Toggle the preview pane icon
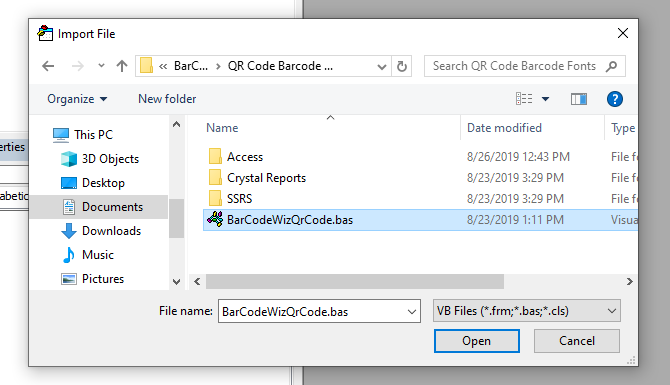Viewport: 670px width, 385px height. 579,99
